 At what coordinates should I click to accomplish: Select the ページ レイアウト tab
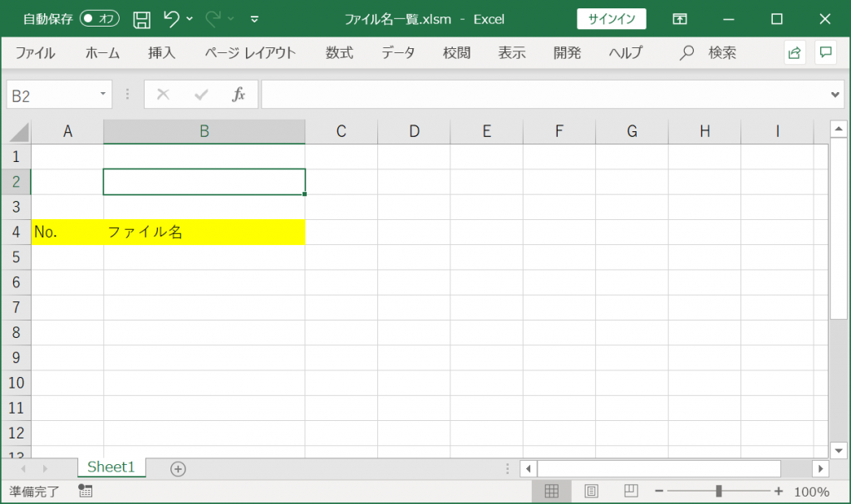click(x=250, y=52)
